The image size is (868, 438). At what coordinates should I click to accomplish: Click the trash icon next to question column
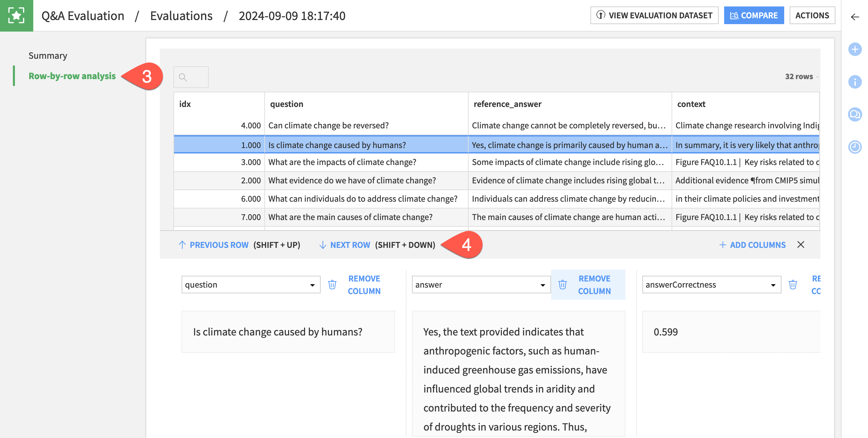[332, 285]
